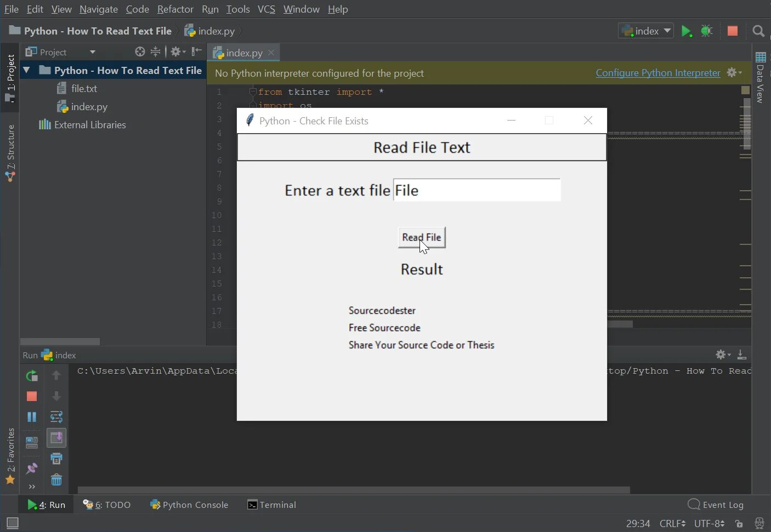The image size is (771, 532).
Task: Click index.py breadcrumb in navigation bar
Action: [x=210, y=31]
